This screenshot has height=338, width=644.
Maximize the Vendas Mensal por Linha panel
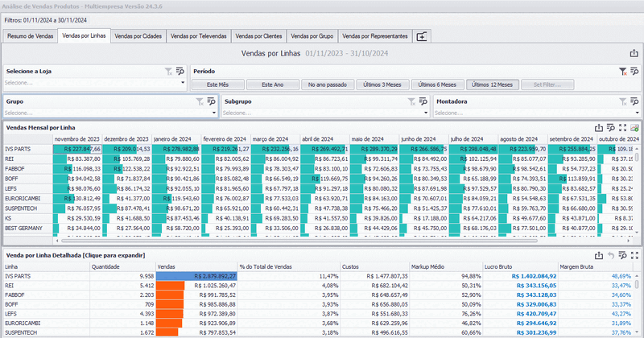tap(622, 128)
